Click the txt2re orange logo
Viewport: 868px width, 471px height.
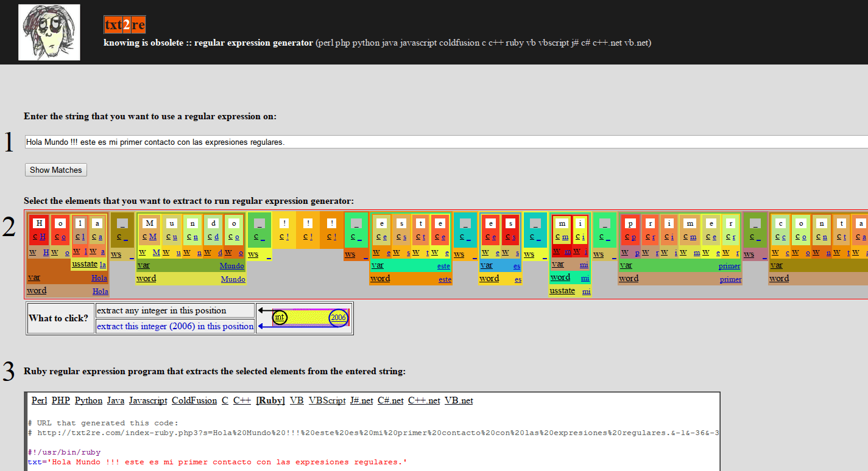pyautogui.click(x=124, y=25)
